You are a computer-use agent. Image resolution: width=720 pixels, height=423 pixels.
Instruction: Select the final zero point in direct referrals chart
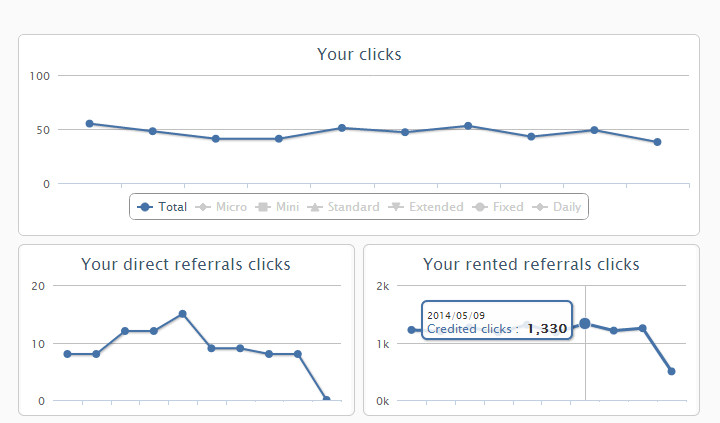pyautogui.click(x=326, y=400)
